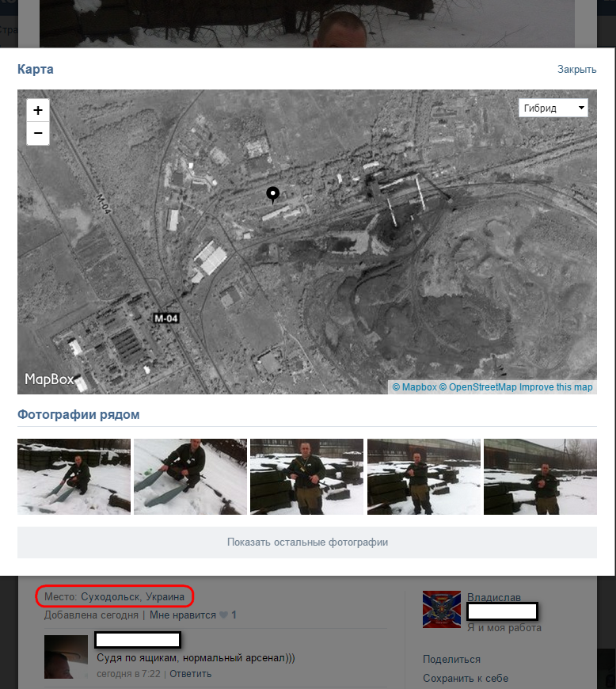The width and height of the screenshot is (616, 689).
Task: Click the Добавлена сегодня text
Action: [x=91, y=615]
